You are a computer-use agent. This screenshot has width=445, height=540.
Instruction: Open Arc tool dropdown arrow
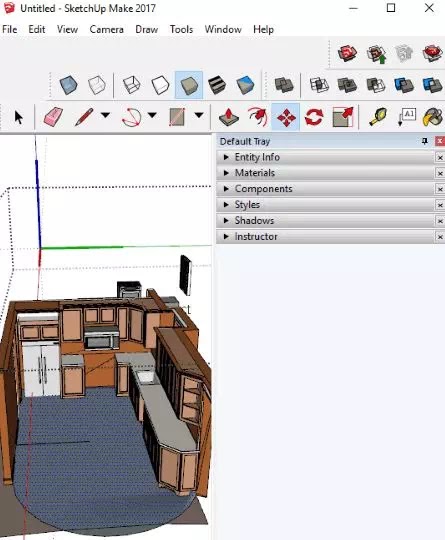click(152, 115)
